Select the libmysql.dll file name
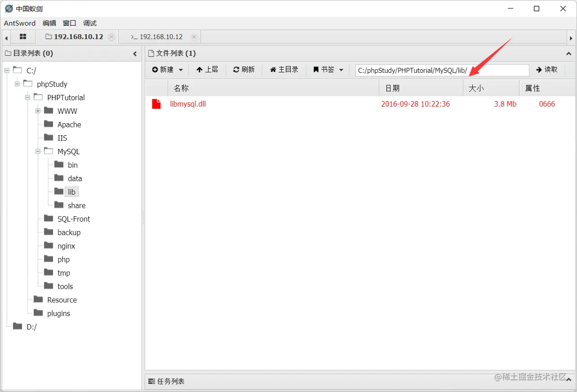The image size is (577, 392). [188, 104]
